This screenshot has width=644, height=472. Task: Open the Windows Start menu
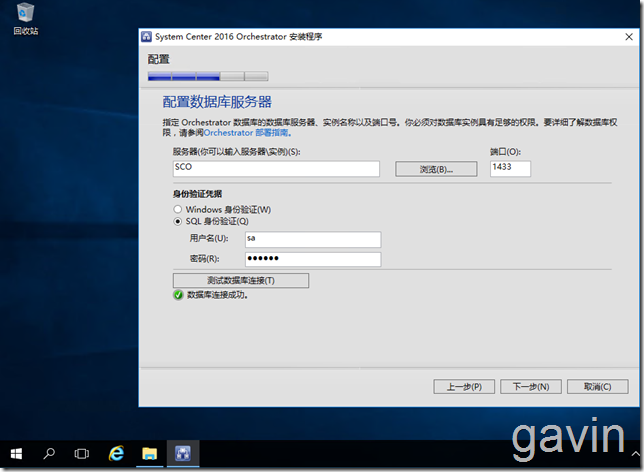[x=16, y=454]
